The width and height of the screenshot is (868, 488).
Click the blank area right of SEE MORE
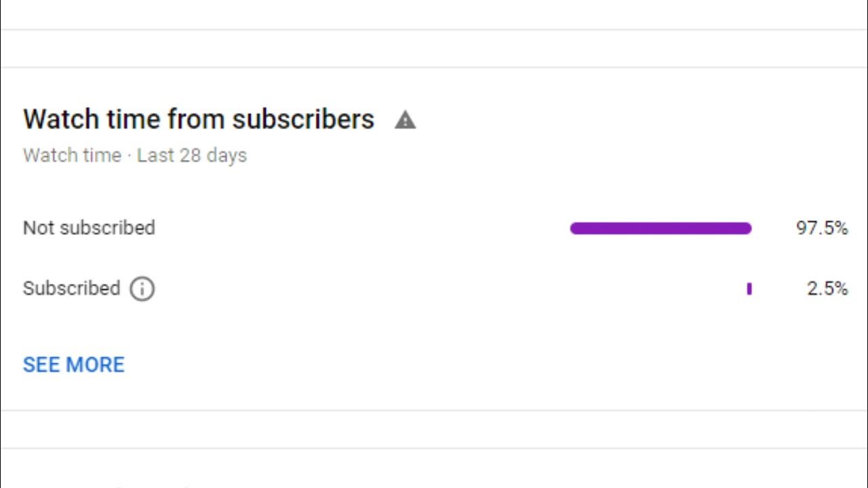pos(434,365)
